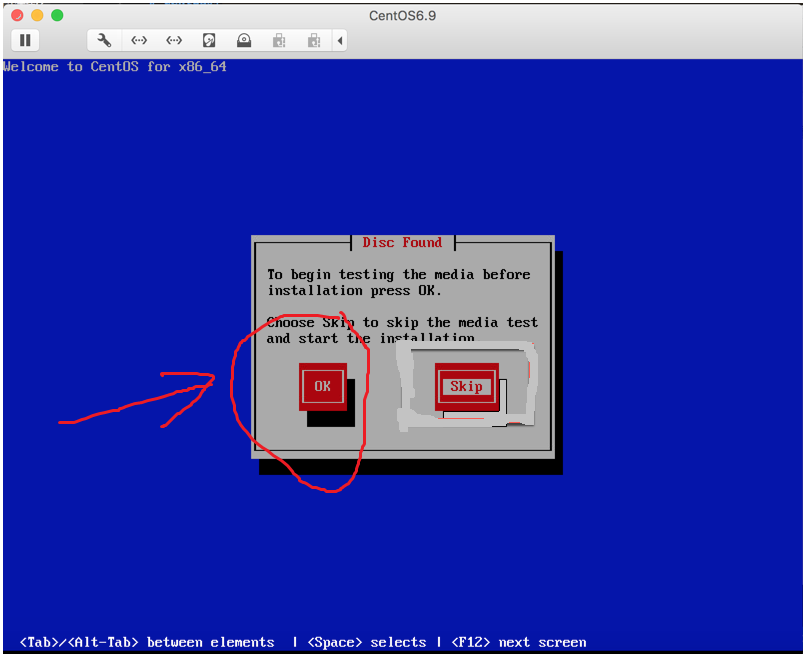Image resolution: width=803 pixels, height=654 pixels.
Task: Select the first network adapter icon
Action: (139, 40)
